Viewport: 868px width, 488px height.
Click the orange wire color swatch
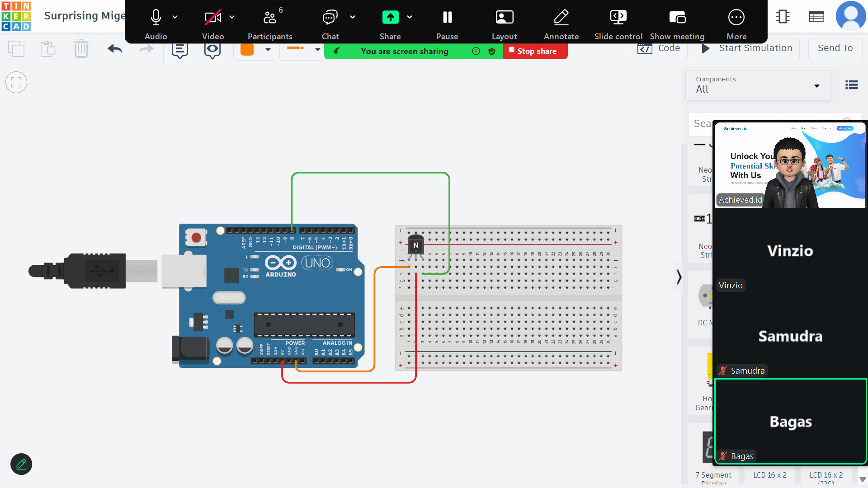pos(247,49)
